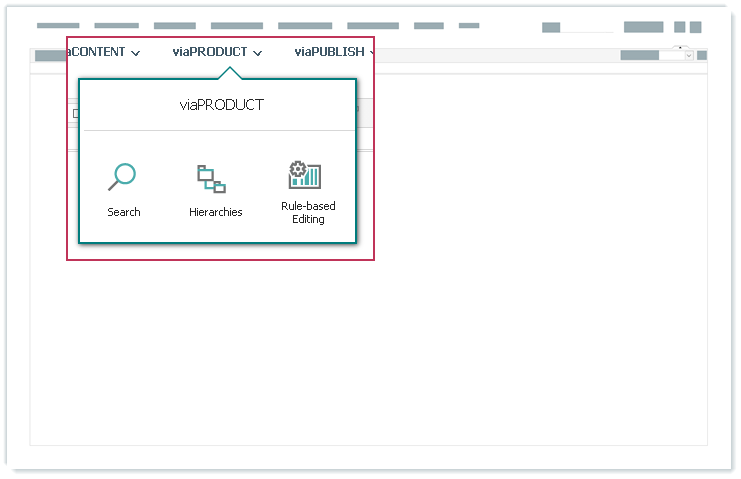Image resolution: width=741 pixels, height=479 pixels.
Task: Click the Hierarchies text label
Action: click(216, 212)
